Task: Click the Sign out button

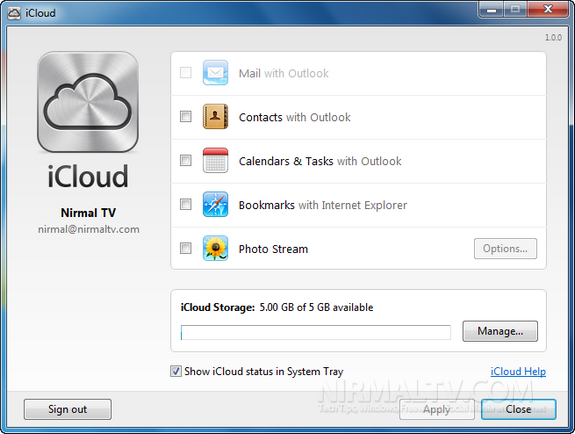Action: pyautogui.click(x=67, y=409)
